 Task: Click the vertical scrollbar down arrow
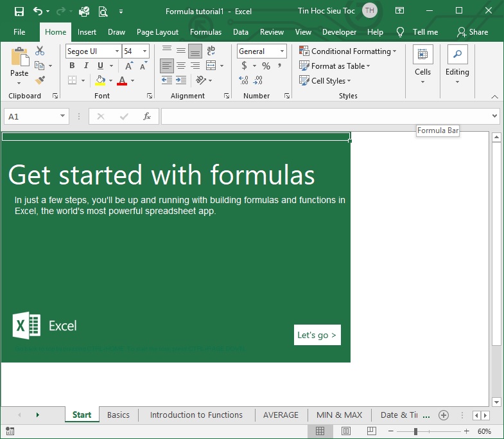pos(496,402)
